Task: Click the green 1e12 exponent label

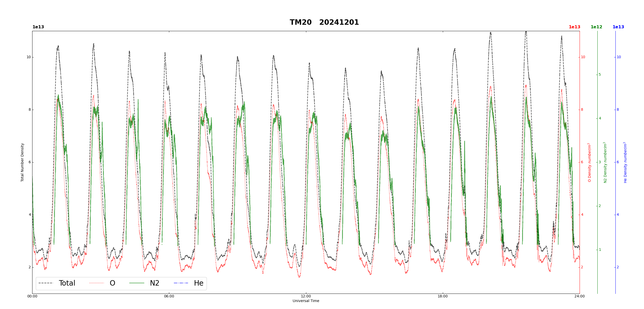Action: [596, 27]
